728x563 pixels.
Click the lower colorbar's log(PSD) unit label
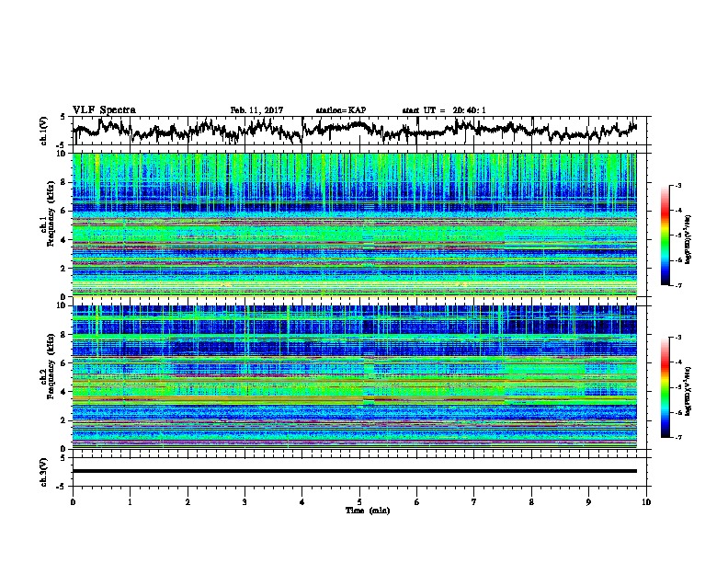[x=688, y=391]
